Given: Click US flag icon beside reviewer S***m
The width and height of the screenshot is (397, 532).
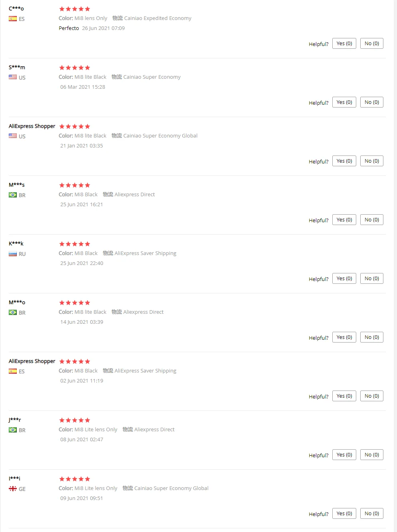Looking at the screenshot, I should (13, 78).
